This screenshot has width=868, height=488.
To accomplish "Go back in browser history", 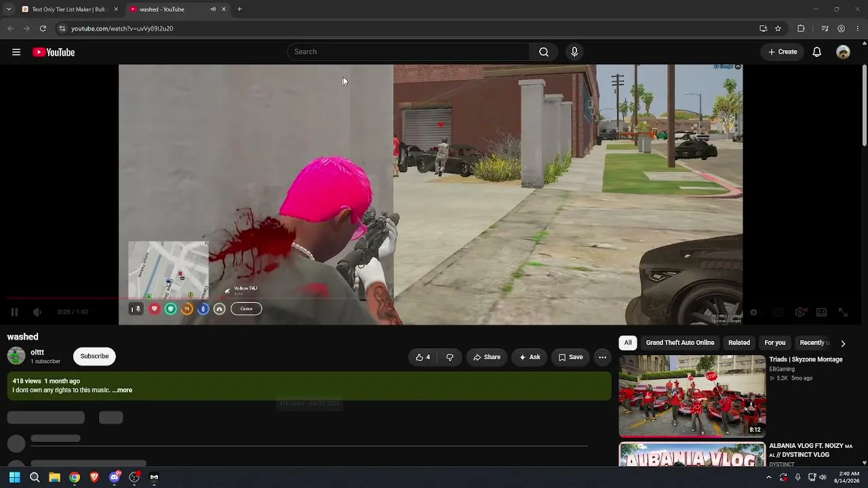I will tap(10, 28).
